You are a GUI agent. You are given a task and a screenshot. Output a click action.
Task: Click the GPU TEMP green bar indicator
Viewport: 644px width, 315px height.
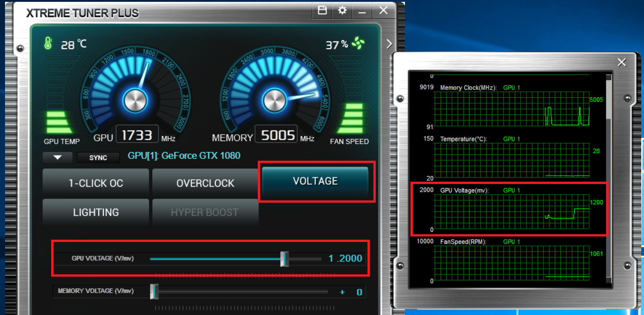[x=59, y=122]
